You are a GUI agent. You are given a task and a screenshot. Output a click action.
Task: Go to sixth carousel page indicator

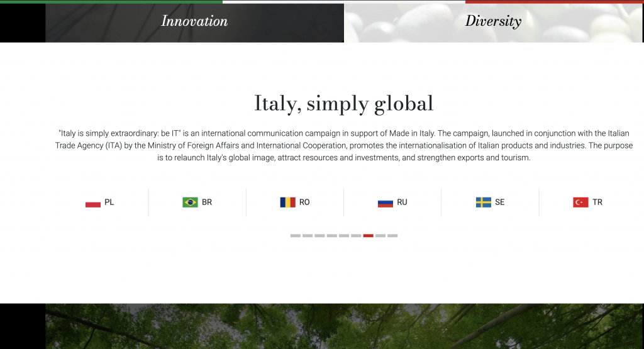click(x=356, y=236)
